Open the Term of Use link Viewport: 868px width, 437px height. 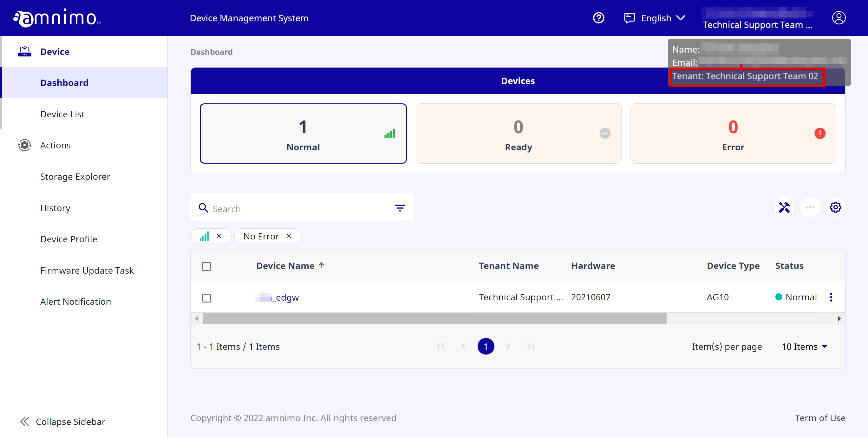tap(820, 418)
